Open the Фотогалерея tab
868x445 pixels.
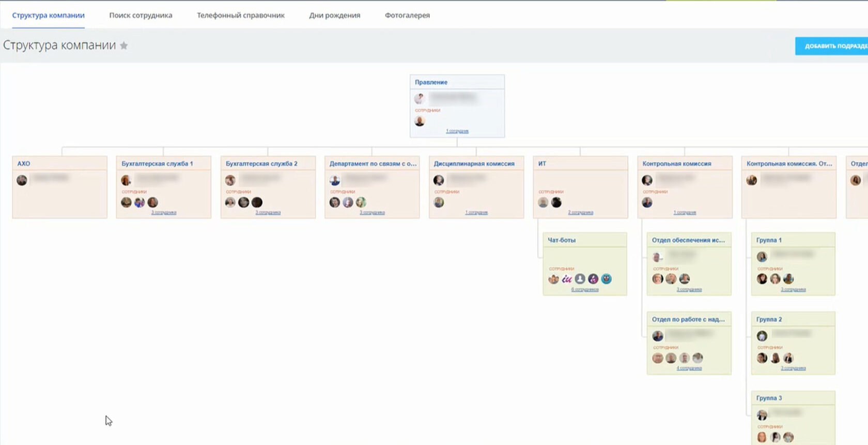pos(407,16)
